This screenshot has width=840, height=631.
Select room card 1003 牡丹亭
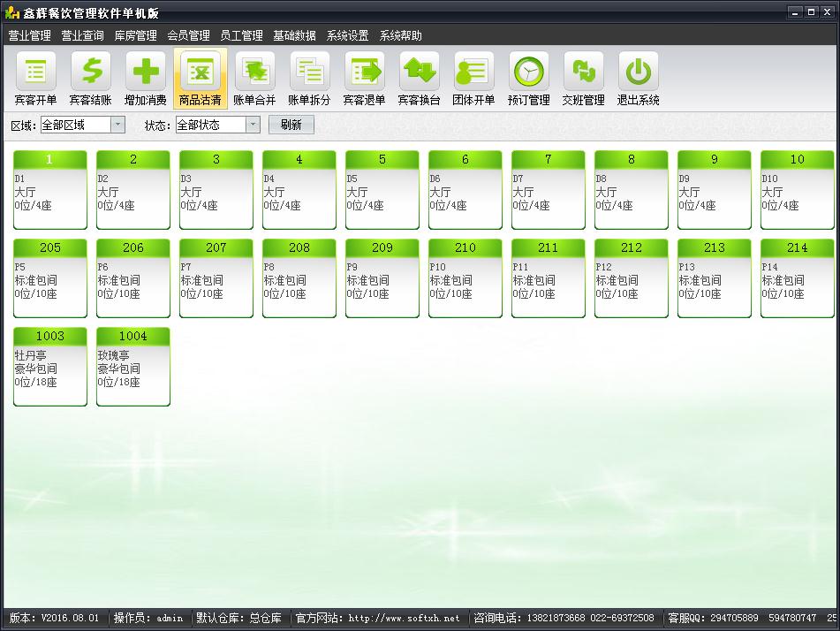pyautogui.click(x=49, y=367)
